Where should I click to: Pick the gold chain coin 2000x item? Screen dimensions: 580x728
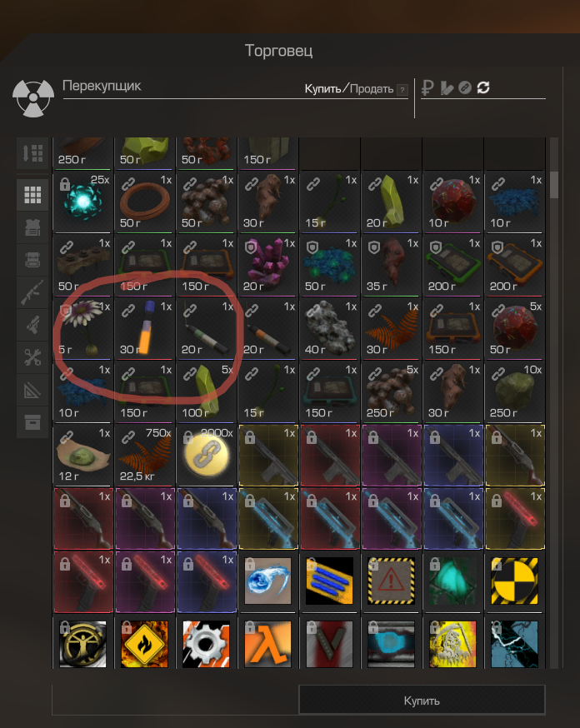click(206, 455)
